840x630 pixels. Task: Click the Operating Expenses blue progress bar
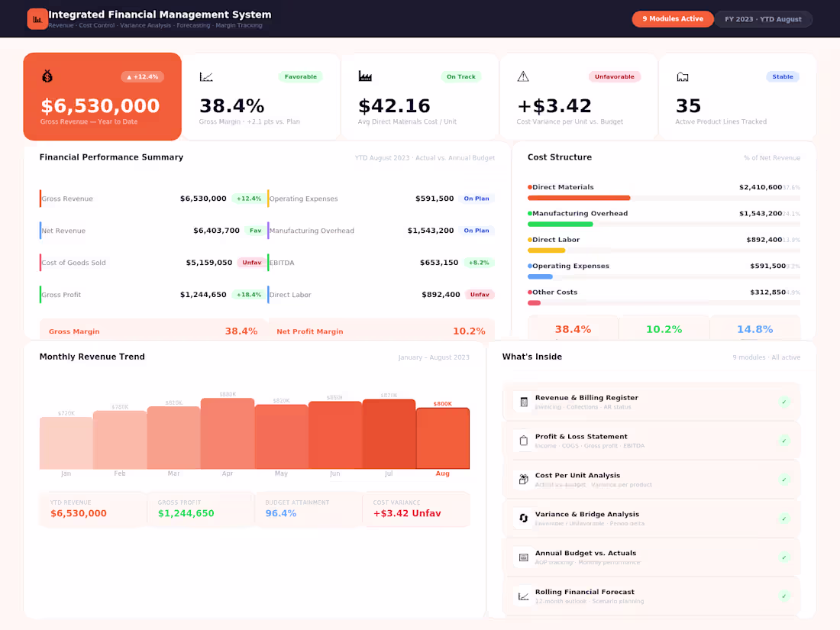click(x=540, y=277)
